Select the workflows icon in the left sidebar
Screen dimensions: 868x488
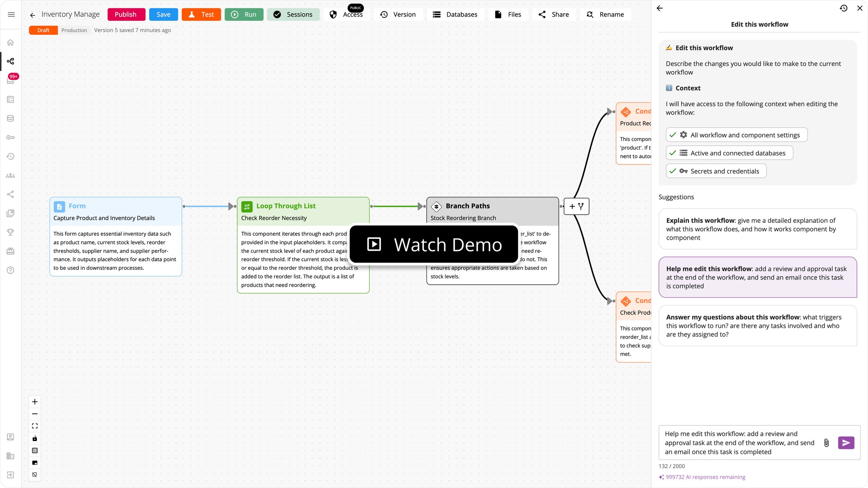(x=11, y=61)
